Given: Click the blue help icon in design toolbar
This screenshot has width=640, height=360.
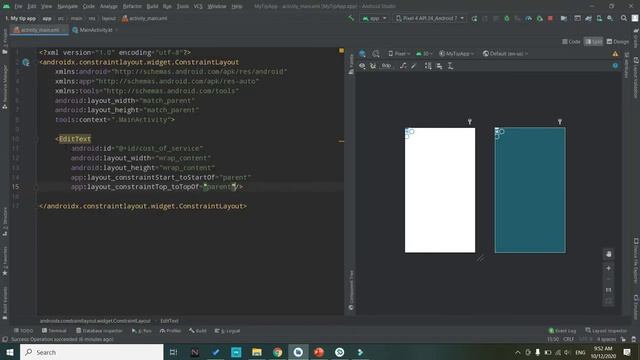Looking at the screenshot, I should pos(615,66).
